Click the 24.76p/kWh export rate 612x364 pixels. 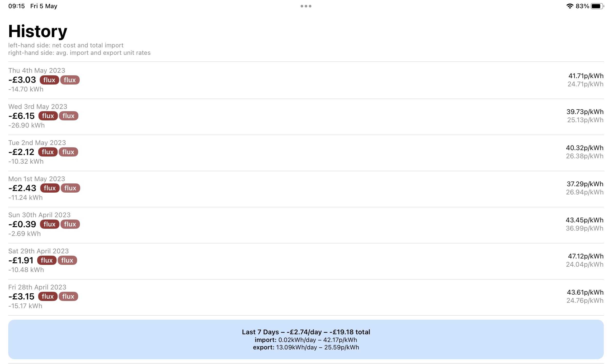585,301
